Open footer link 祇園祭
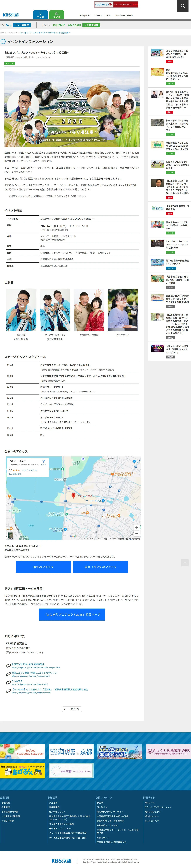The image size is (191, 868). pyautogui.click(x=100, y=803)
